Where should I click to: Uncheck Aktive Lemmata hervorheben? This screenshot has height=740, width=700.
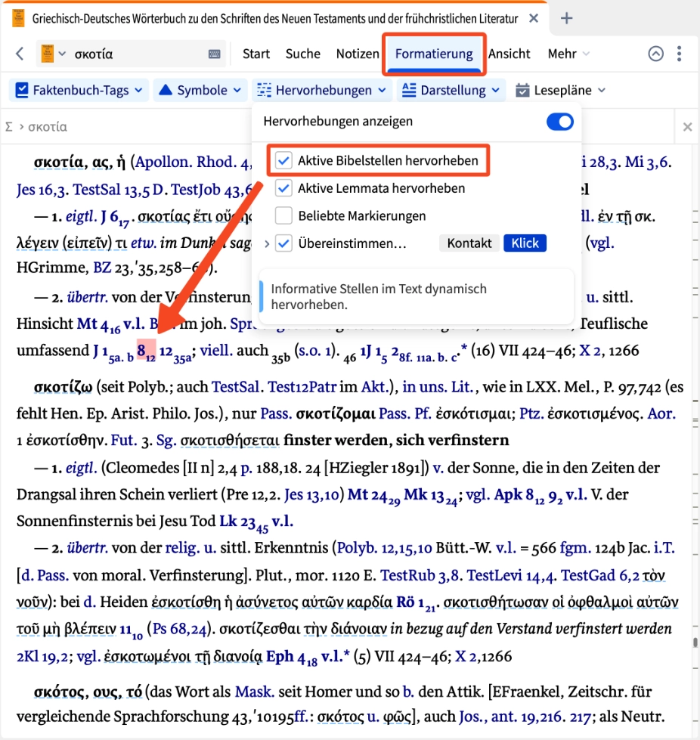(283, 188)
